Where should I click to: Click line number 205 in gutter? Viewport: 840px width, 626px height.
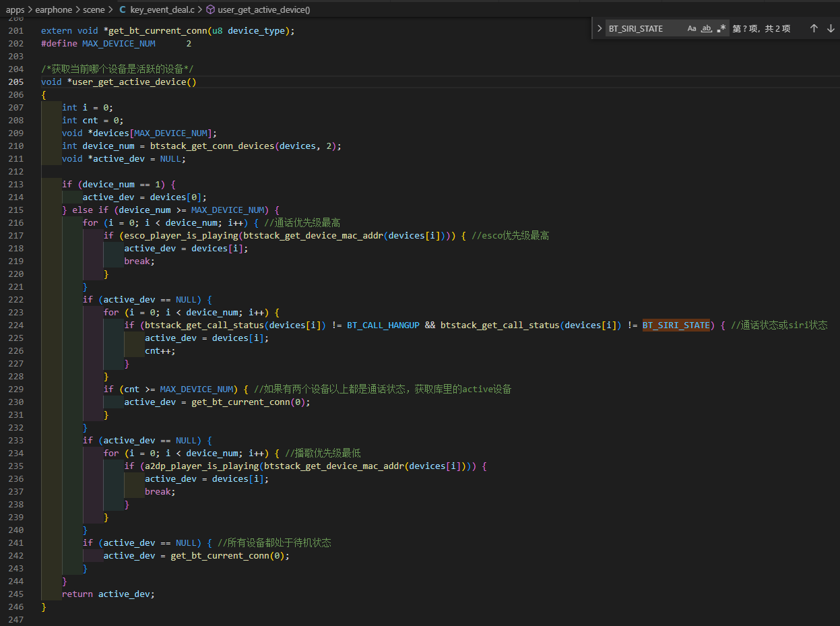pos(15,82)
